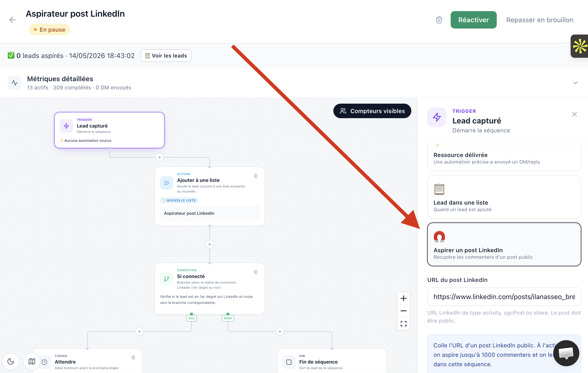Click the OUI branch label
This screenshot has height=373, width=588.
(x=191, y=318)
